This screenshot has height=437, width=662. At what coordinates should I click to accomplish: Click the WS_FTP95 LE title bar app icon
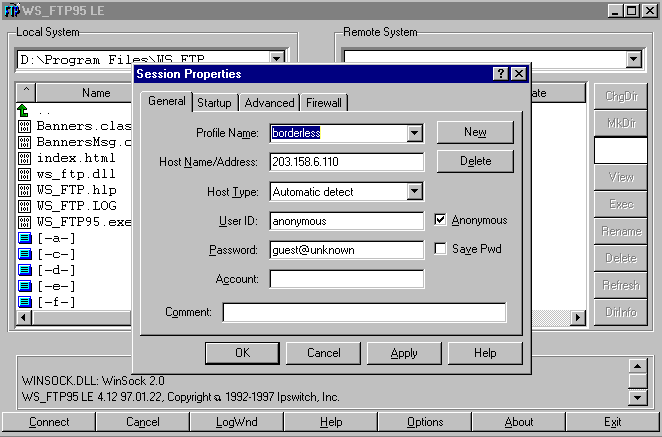click(12, 10)
